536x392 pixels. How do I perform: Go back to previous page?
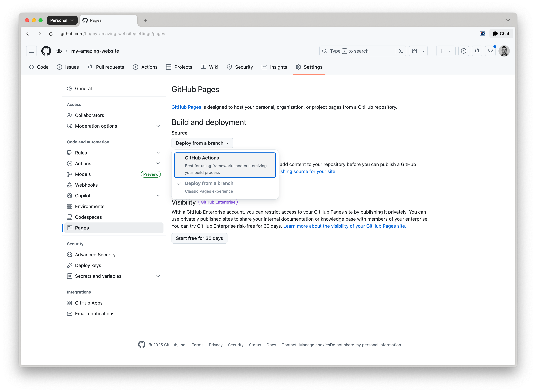pos(28,34)
